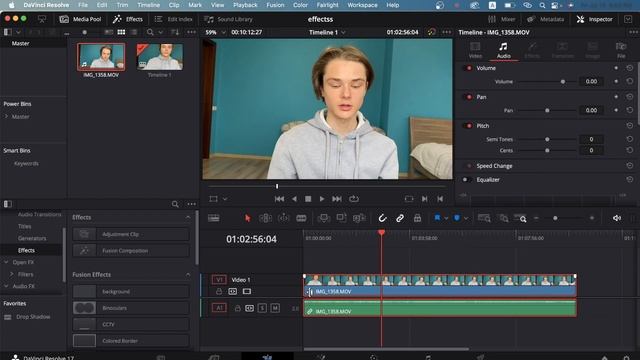Adjust the Pan slider handle

coord(547,110)
